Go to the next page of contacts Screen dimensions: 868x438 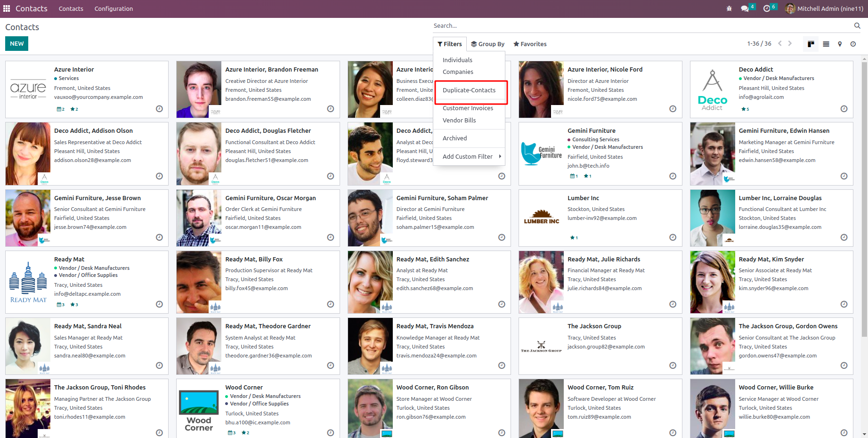click(x=790, y=43)
